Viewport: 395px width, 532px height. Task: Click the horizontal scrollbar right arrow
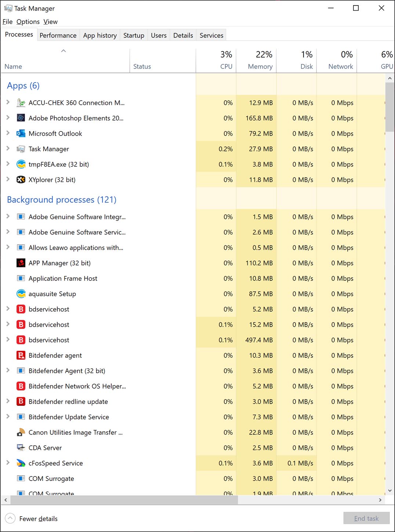click(x=380, y=500)
